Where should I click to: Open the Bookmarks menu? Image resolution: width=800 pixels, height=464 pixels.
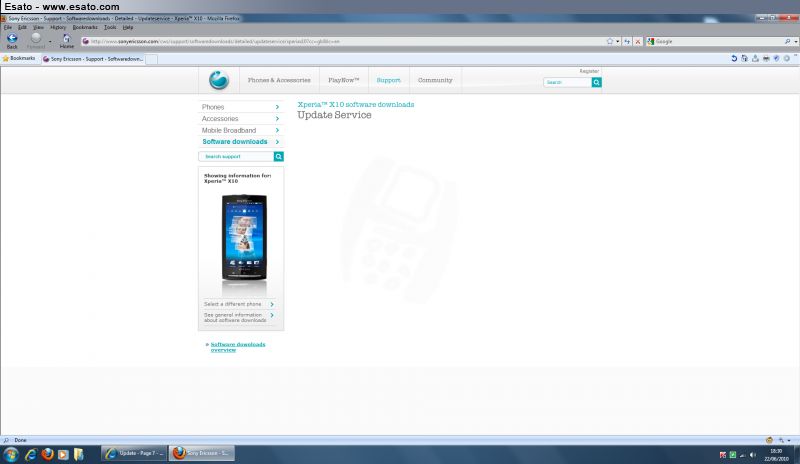(85, 28)
